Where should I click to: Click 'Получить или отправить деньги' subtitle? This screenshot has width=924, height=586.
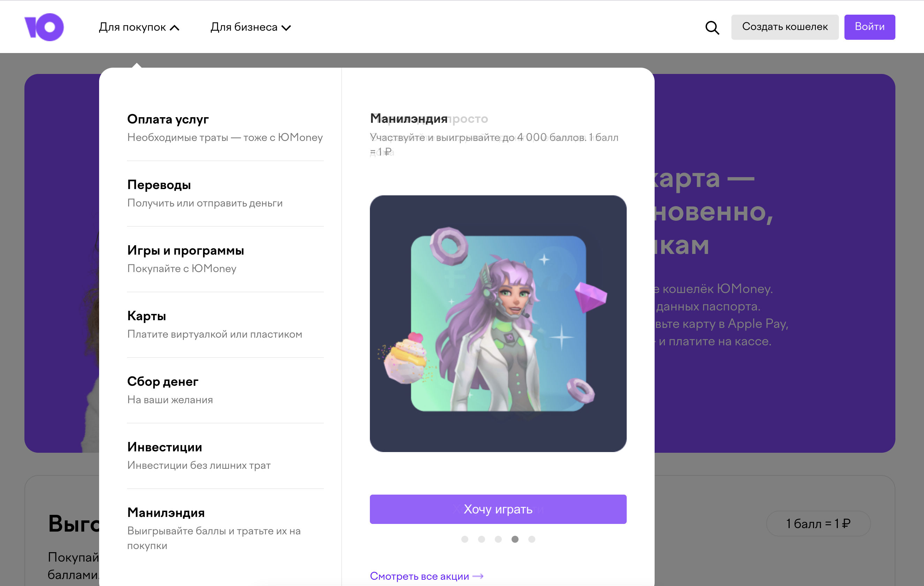tap(205, 203)
